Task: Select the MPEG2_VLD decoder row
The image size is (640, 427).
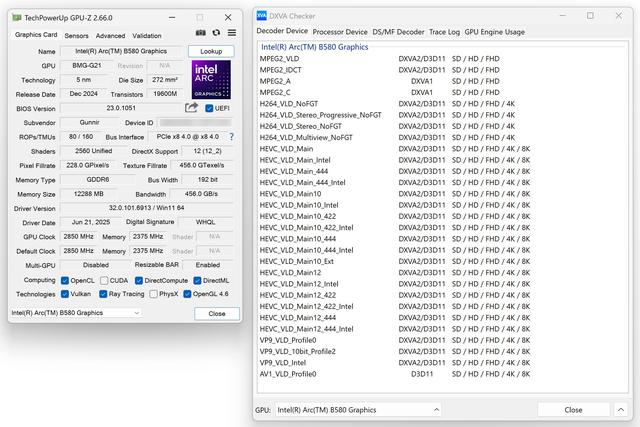Action: tap(442, 59)
